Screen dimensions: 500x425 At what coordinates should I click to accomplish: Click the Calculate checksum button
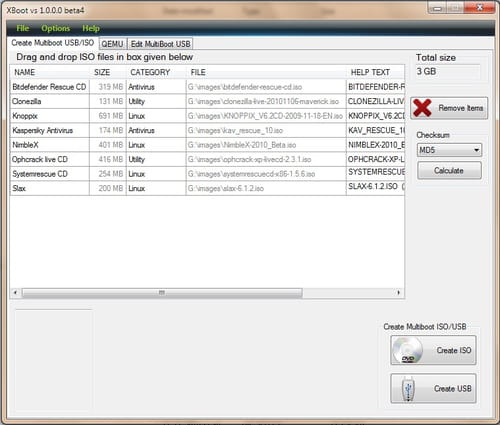[449, 171]
